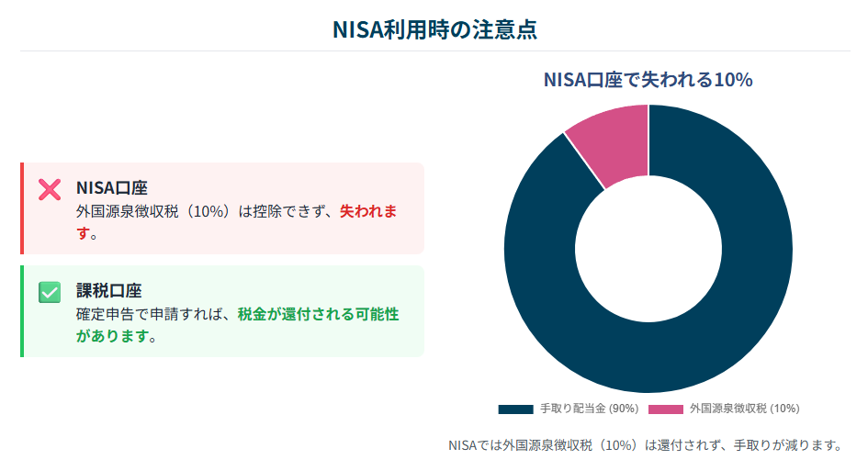This screenshot has height=471, width=868.
Task: Click the pink legend swatch for 外国源泉徴収税
Action: point(665,409)
